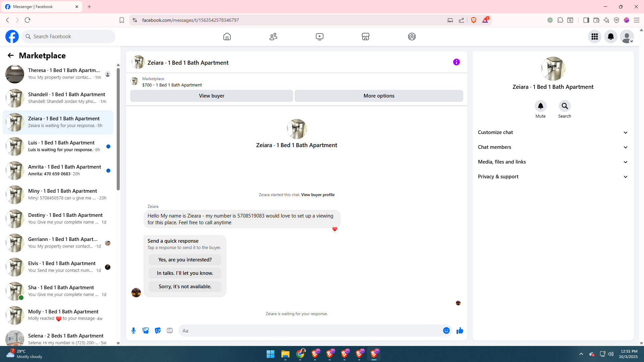644x362 pixels.
Task: Open account profile dropdown
Action: pos(627,37)
